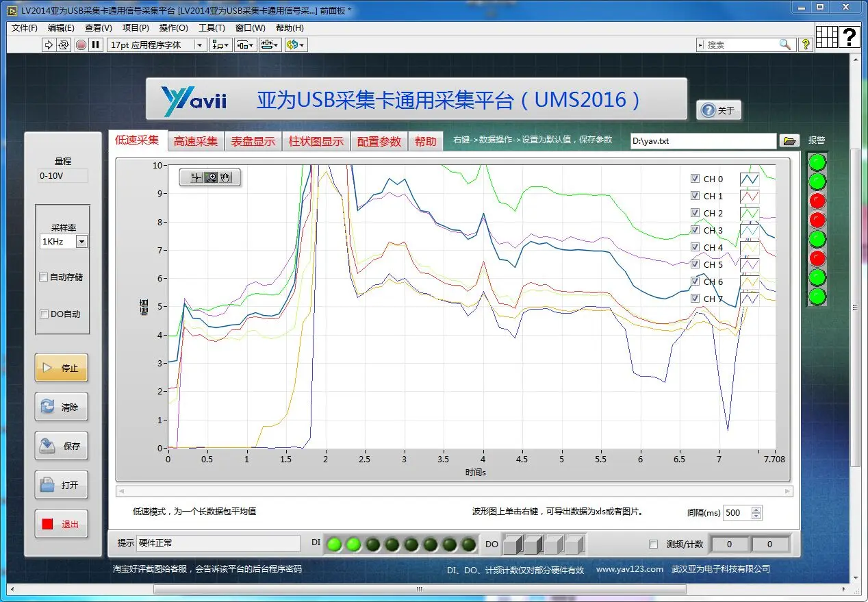Click the yellow context help question icon
Viewport: 868px width, 602px height.
tap(806, 45)
